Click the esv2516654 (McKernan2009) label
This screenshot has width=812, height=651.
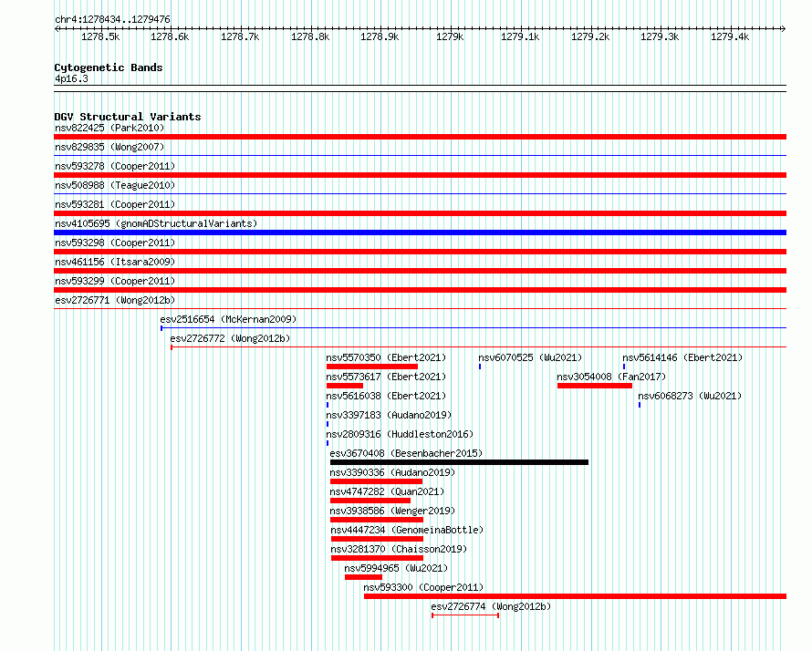pyautogui.click(x=228, y=319)
